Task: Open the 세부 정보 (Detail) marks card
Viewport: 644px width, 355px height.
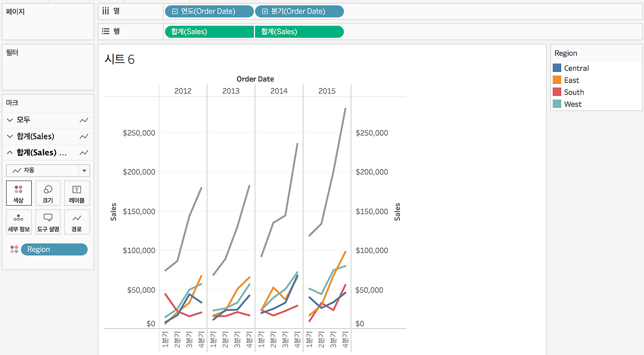Action: tap(19, 222)
